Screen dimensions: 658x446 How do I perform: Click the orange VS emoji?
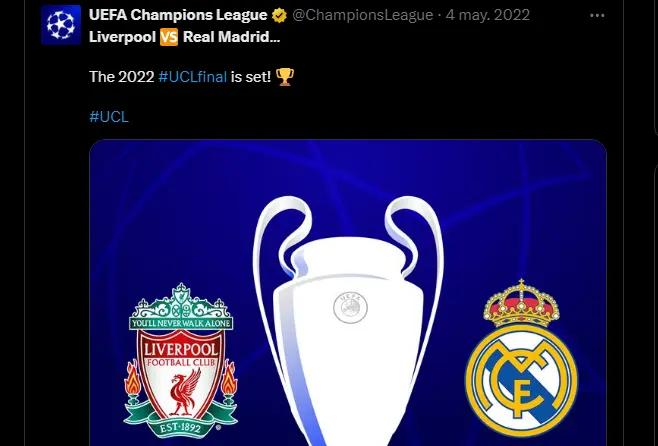[x=169, y=37]
